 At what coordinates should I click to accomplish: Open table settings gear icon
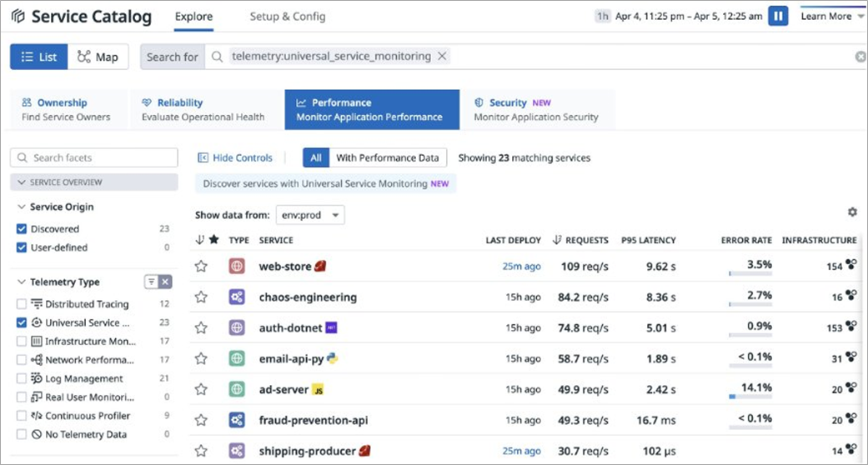[x=851, y=212]
